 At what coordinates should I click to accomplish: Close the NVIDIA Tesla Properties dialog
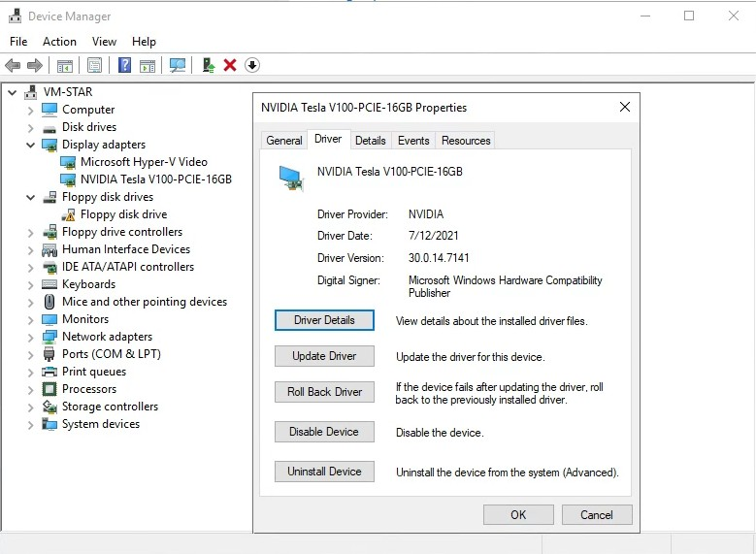tap(624, 107)
